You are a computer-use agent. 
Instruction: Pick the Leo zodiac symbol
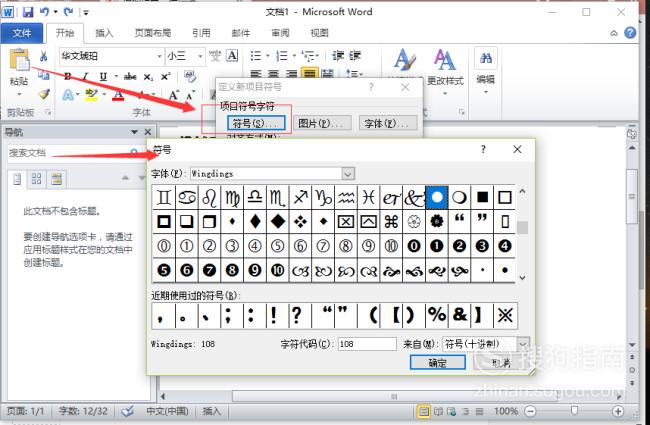point(209,197)
